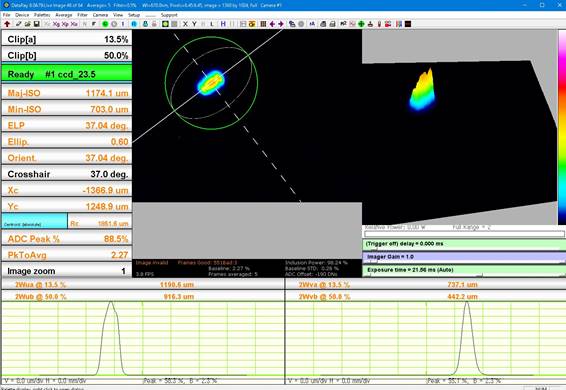Viewport: 566px width, 390px height.
Task: Click the blue H toolbar icon
Action: click(x=223, y=24)
